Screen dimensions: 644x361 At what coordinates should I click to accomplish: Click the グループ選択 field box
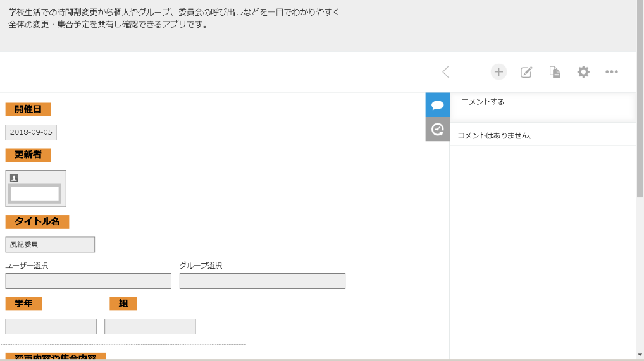[x=263, y=281]
